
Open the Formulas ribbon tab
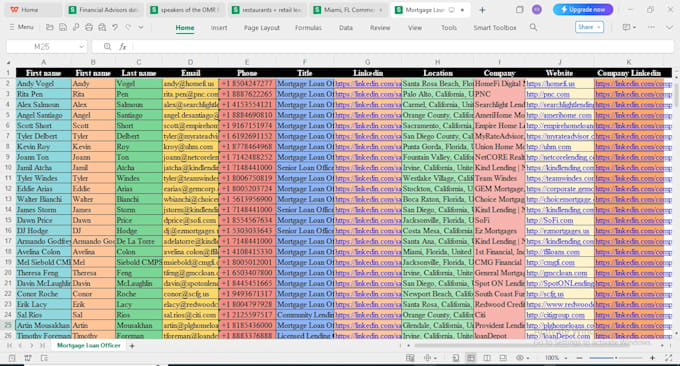coord(308,28)
